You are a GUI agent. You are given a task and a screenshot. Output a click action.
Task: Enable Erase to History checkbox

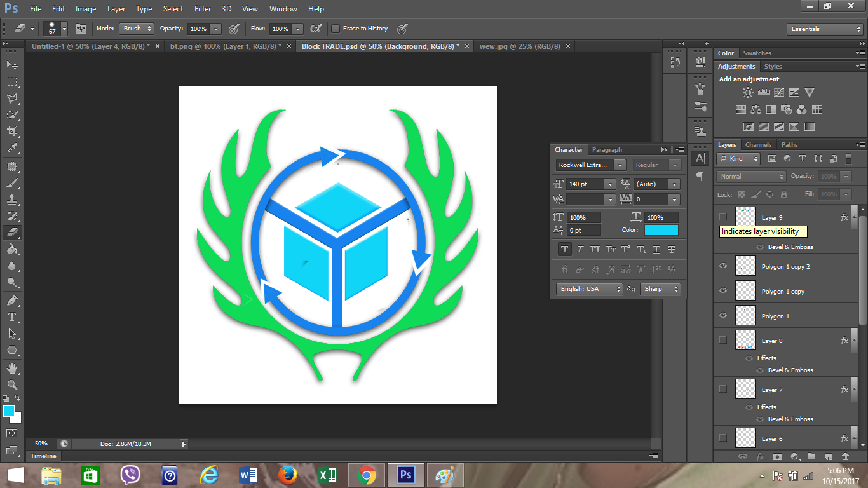click(336, 29)
